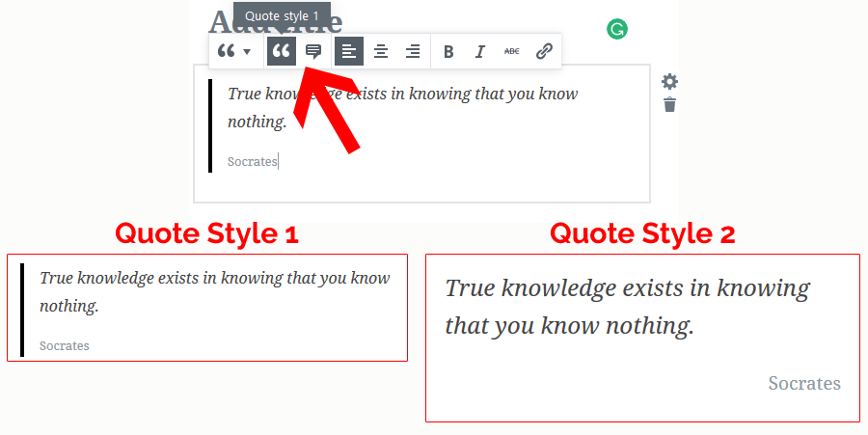Open block settings with the gear icon
Screen dimensions: 868x435
point(669,82)
